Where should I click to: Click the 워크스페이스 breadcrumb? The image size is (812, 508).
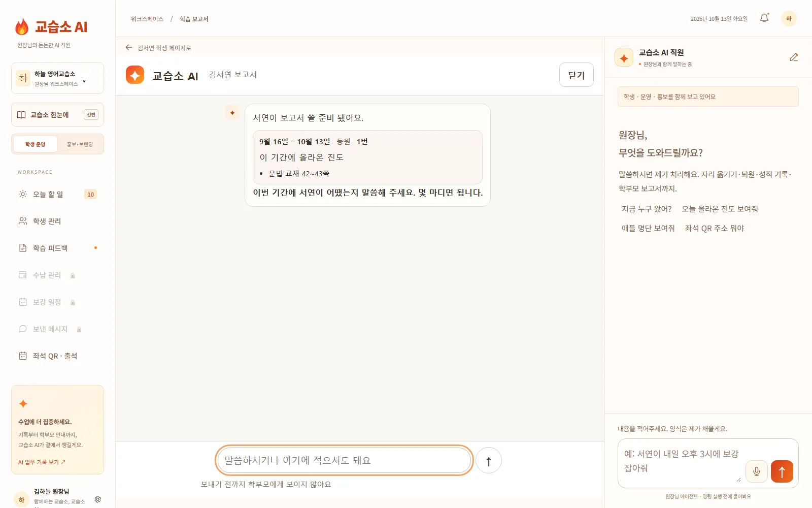pyautogui.click(x=147, y=19)
